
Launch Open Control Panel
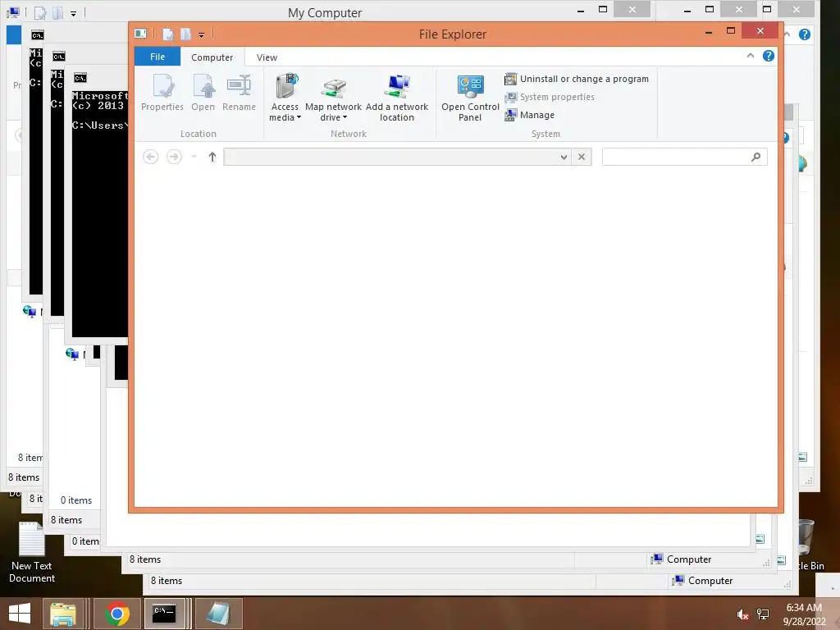(470, 98)
